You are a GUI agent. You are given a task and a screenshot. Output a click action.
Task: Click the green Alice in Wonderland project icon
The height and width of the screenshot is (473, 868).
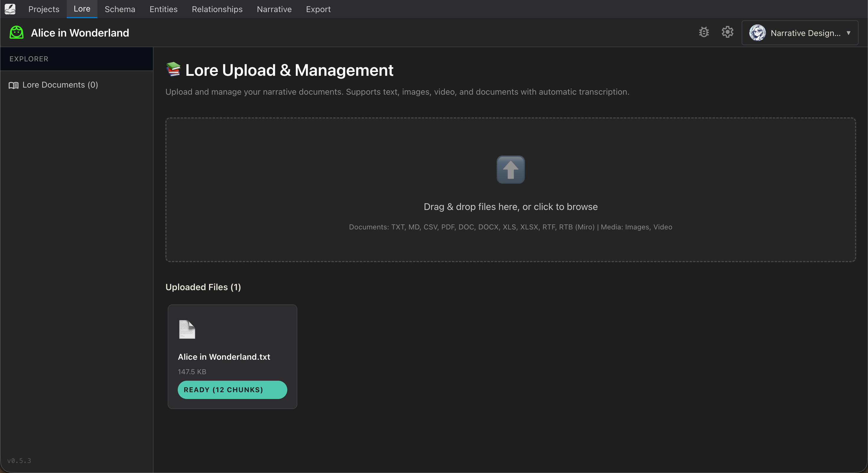pyautogui.click(x=16, y=32)
